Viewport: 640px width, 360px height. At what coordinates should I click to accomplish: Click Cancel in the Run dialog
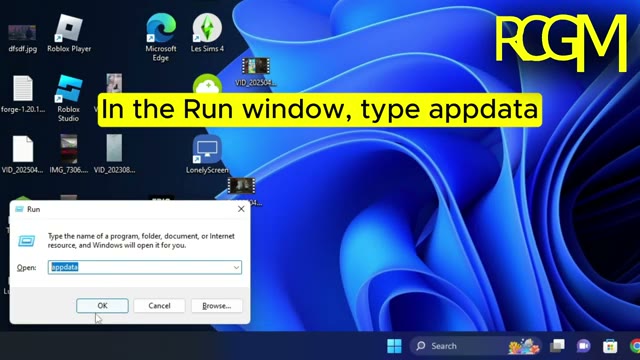[159, 306]
